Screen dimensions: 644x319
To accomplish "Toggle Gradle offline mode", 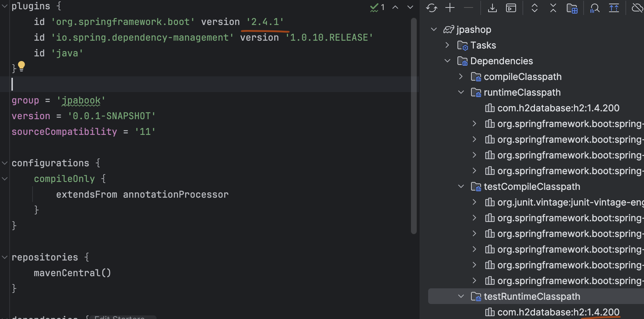I will [x=638, y=8].
